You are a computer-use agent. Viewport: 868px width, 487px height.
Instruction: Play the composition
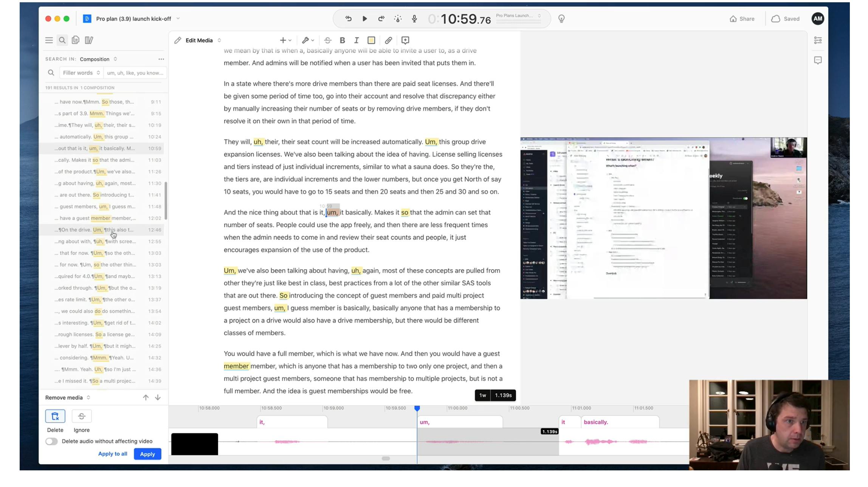364,19
